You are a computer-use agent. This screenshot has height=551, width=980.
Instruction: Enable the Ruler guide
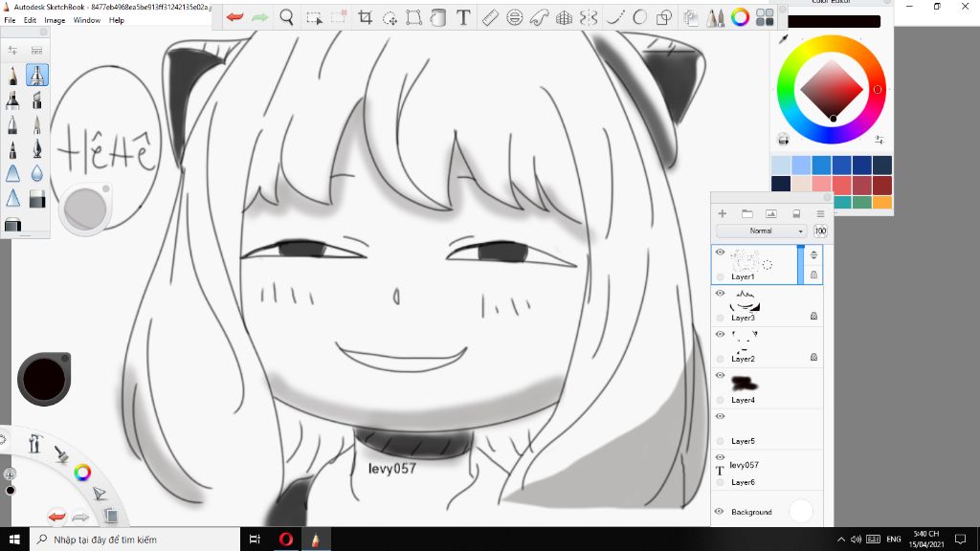pyautogui.click(x=491, y=17)
